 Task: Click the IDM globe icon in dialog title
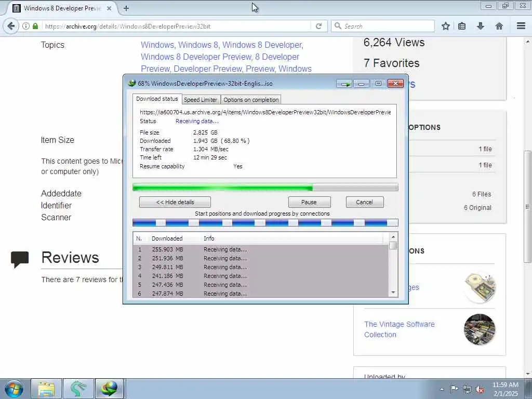pyautogui.click(x=131, y=84)
